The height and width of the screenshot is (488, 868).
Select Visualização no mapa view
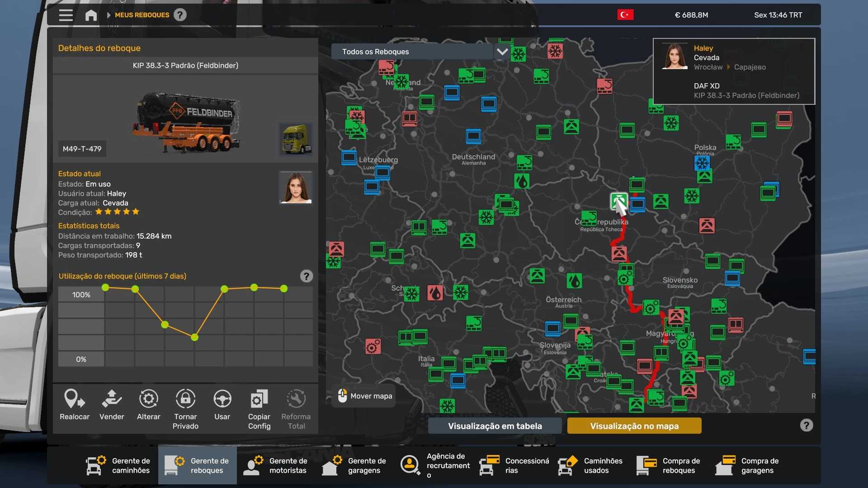634,426
